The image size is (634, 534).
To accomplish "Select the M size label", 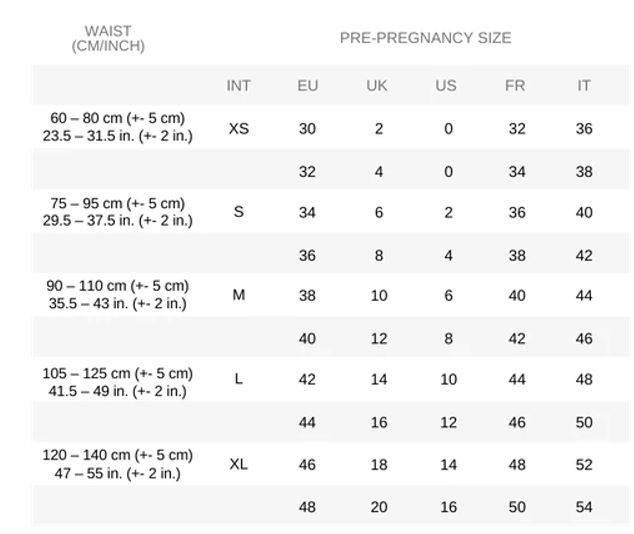I will [239, 295].
